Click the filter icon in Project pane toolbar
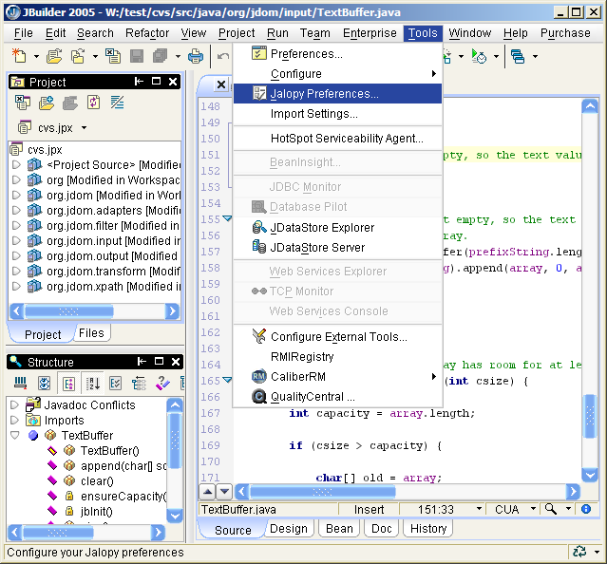This screenshot has width=607, height=564. (x=117, y=103)
